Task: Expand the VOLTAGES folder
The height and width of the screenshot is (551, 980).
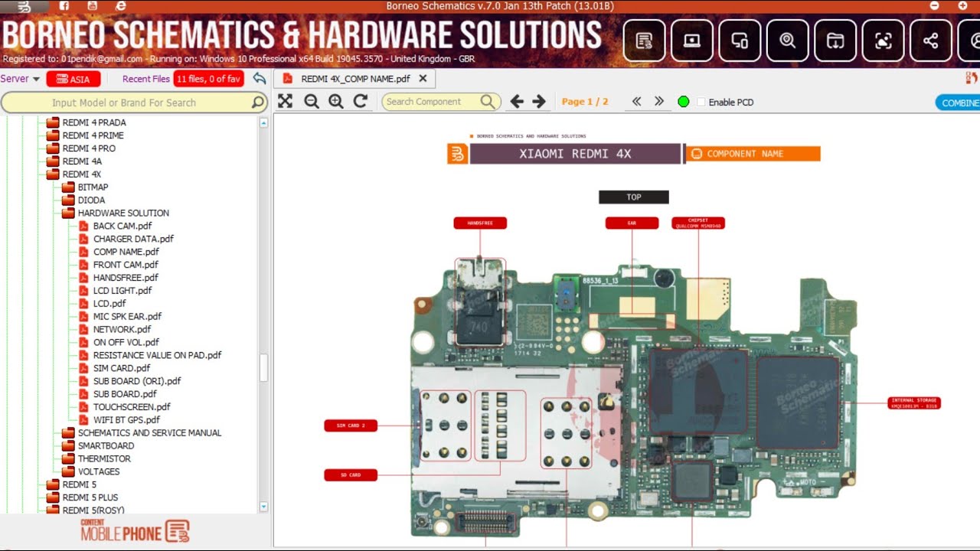Action: [x=68, y=472]
